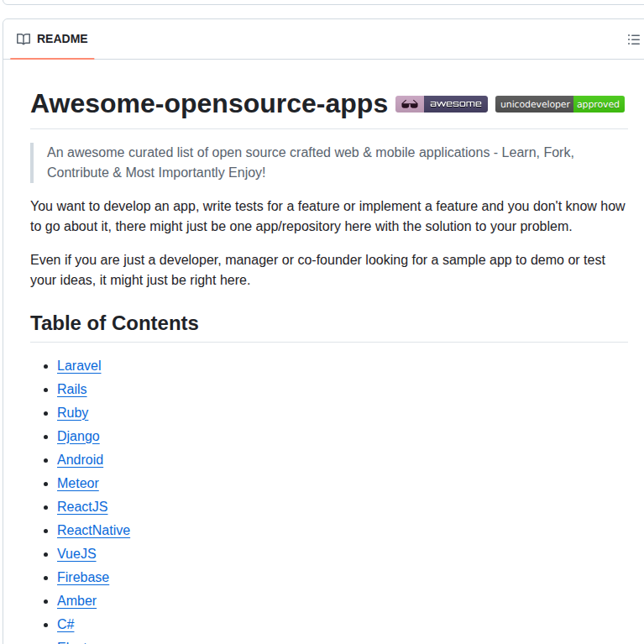The image size is (644, 644).
Task: Click the Awesome-opensource-apps heading
Action: (209, 103)
